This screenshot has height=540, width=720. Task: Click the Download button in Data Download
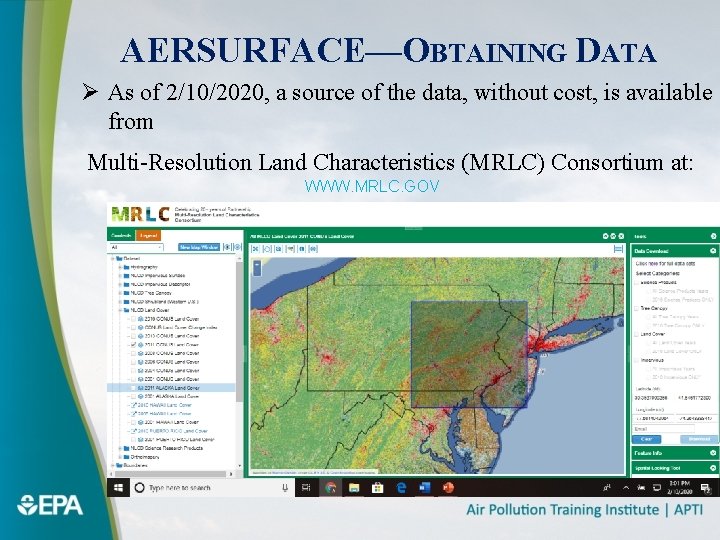[699, 439]
